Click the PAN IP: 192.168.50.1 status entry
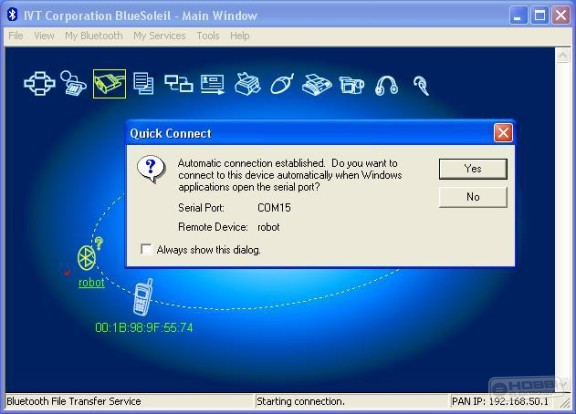The width and height of the screenshot is (576, 414). click(500, 401)
